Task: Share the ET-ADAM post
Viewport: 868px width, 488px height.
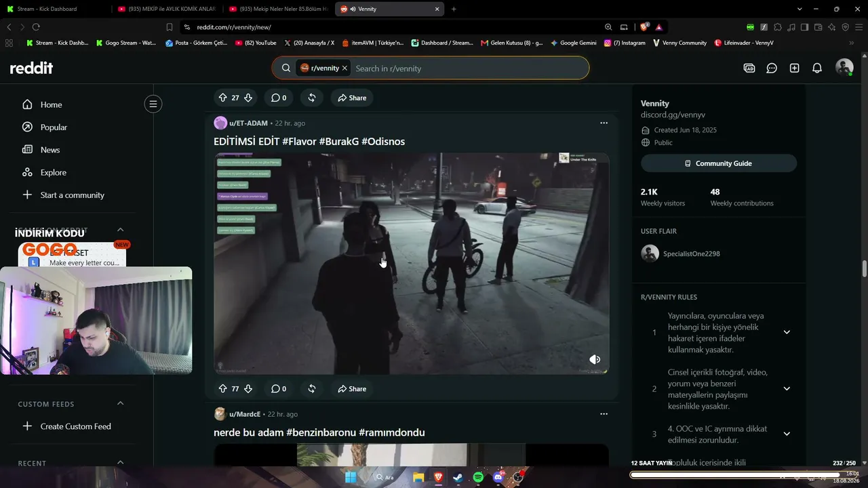Action: pos(352,389)
